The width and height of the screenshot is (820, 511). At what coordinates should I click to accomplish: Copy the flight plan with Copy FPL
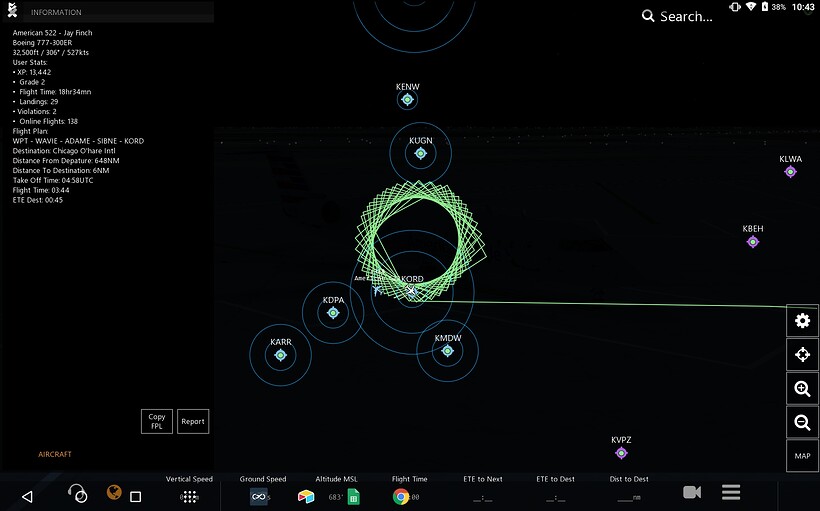point(157,422)
